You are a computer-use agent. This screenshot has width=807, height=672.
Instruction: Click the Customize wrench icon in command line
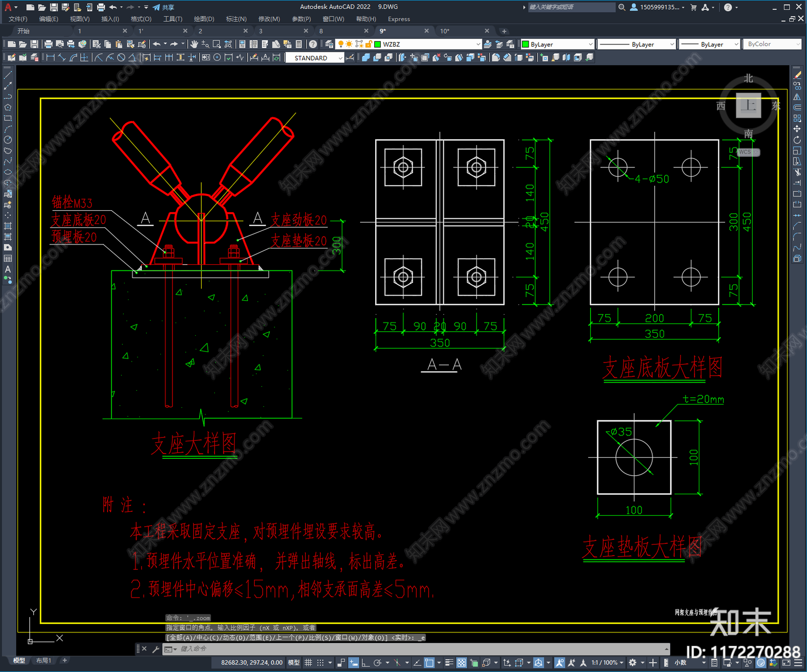(156, 649)
